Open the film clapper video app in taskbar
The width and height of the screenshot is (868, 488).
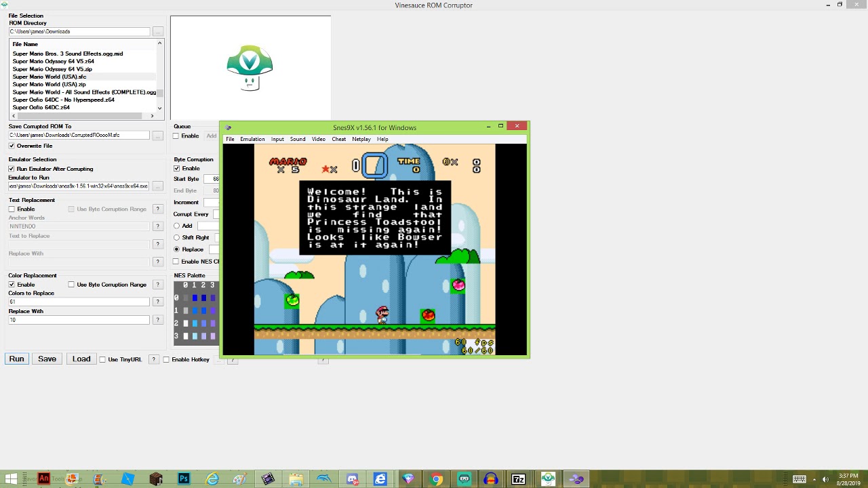pyautogui.click(x=268, y=479)
